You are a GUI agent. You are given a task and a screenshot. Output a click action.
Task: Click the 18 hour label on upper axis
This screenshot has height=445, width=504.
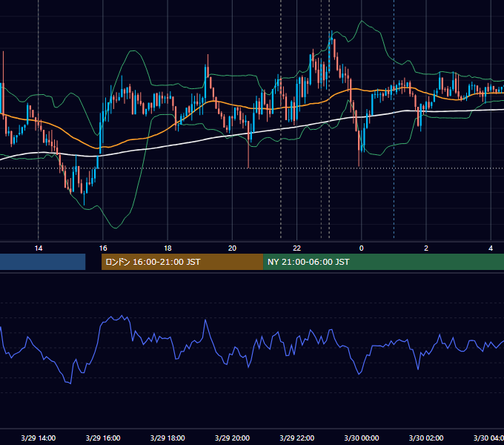tap(168, 248)
